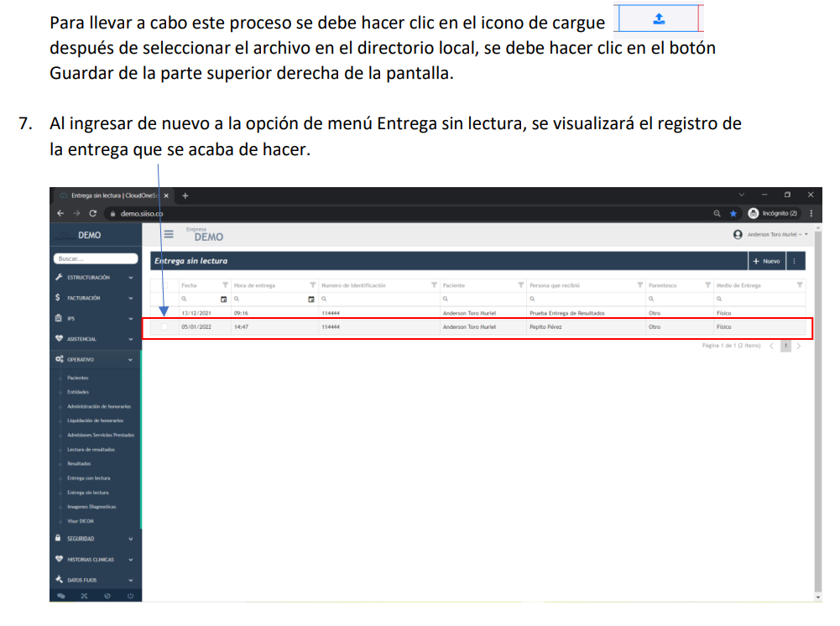Go to the next page with the pager arrow
The height and width of the screenshot is (626, 840).
[799, 346]
